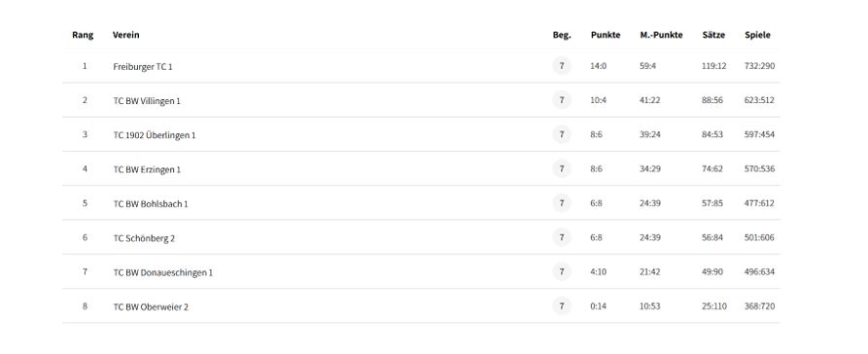Viewport: 868px width, 354px height.
Task: Select TC BW Donaueschingen 1 team
Action: click(162, 272)
